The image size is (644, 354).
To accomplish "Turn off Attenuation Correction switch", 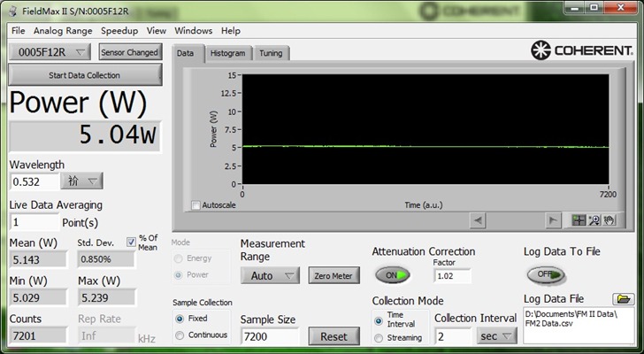I will coord(393,275).
